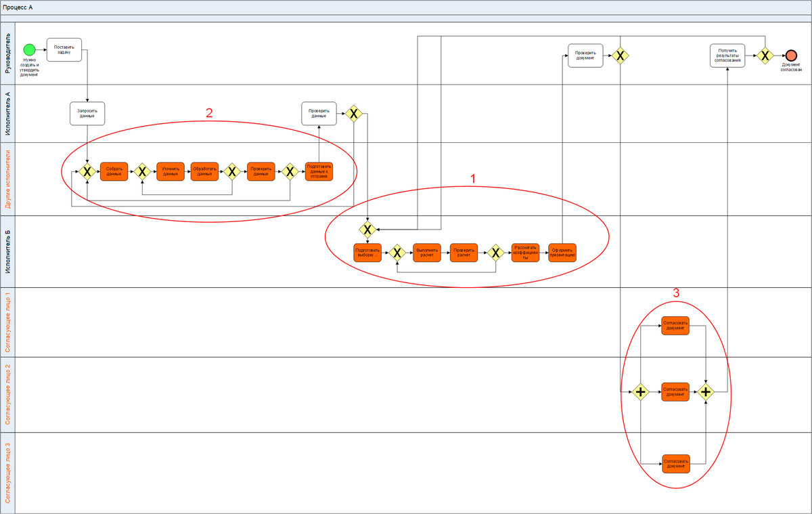Click 'Согласовать документ' in Согласующее лицо 1 lane
The image size is (812, 514).
675,326
